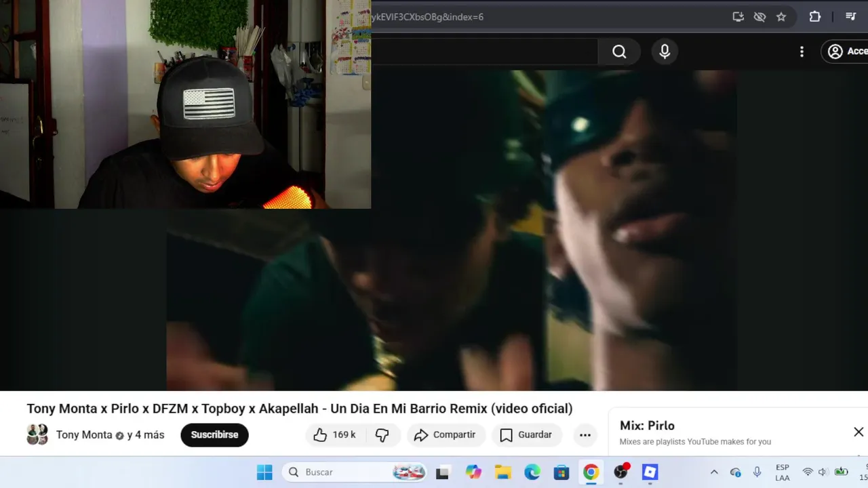This screenshot has height=488, width=868.
Task: Open Microsoft Edge from the taskbar
Action: (x=532, y=472)
